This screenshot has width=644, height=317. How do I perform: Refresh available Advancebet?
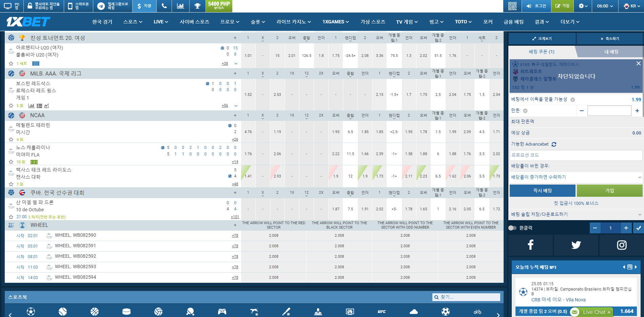(x=554, y=144)
